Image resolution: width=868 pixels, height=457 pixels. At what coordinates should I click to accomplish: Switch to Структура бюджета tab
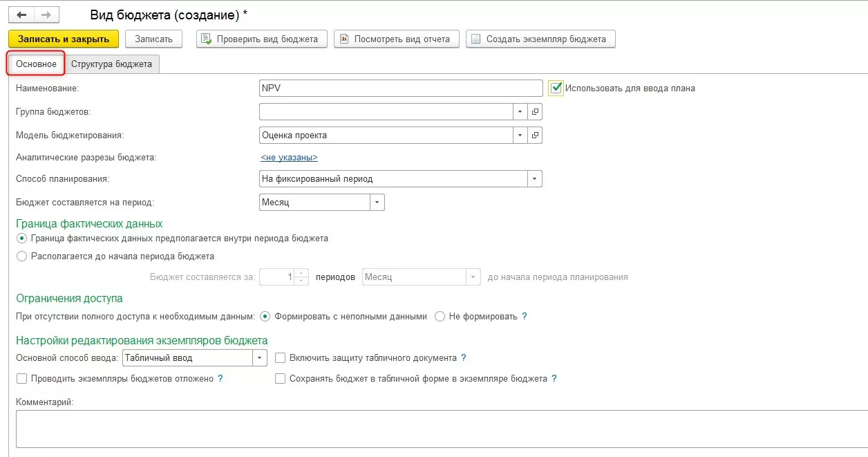pos(111,64)
